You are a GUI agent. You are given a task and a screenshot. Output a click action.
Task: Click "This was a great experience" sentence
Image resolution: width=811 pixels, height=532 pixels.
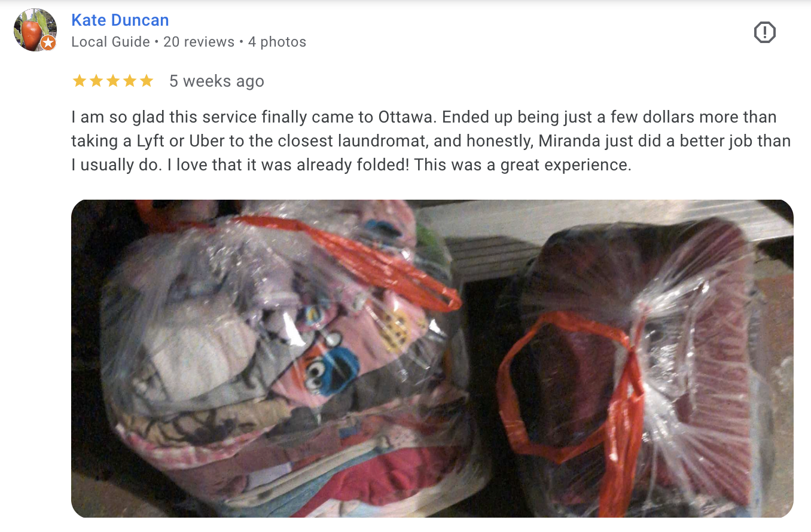[x=523, y=165]
